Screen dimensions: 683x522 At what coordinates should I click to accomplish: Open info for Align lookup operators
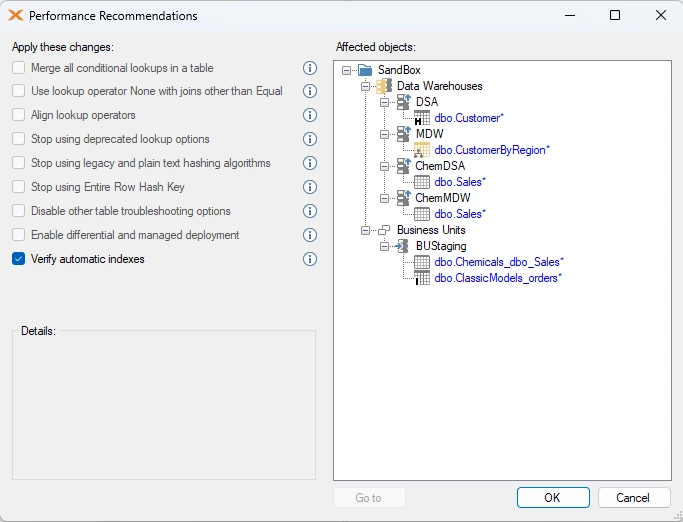tap(310, 115)
